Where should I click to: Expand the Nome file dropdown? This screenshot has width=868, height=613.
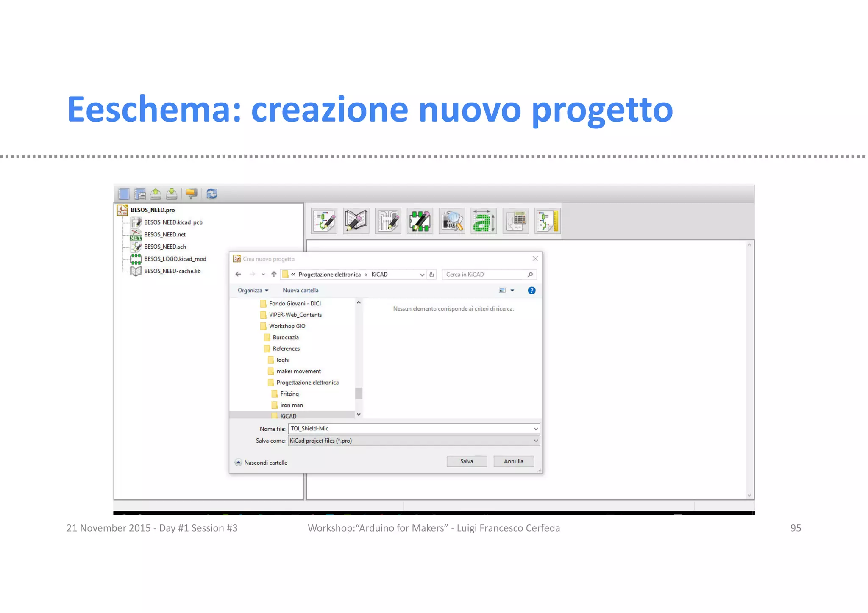click(x=536, y=429)
